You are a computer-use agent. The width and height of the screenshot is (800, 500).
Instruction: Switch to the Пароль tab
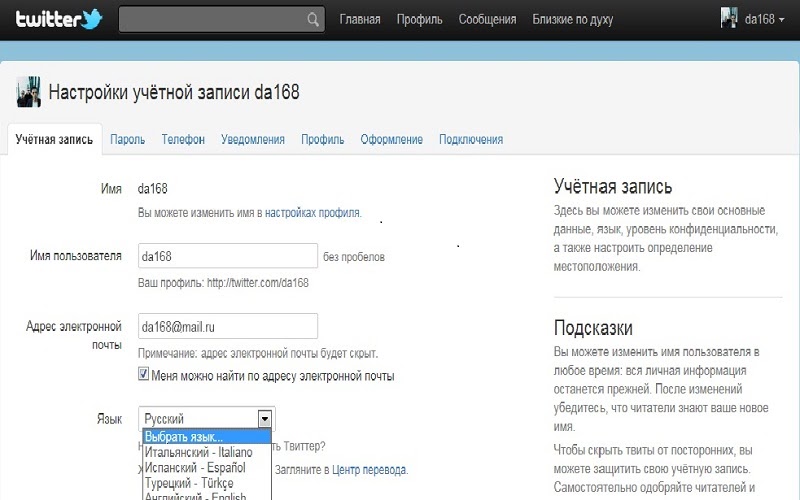[128, 140]
